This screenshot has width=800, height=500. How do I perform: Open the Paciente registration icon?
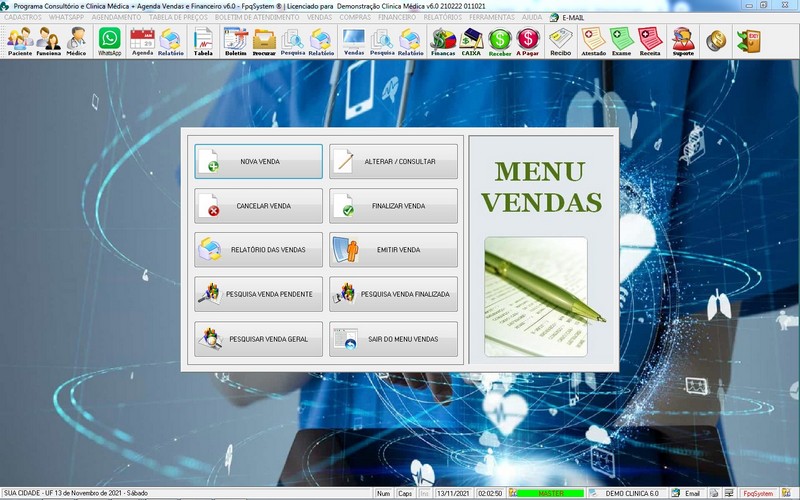click(x=20, y=41)
